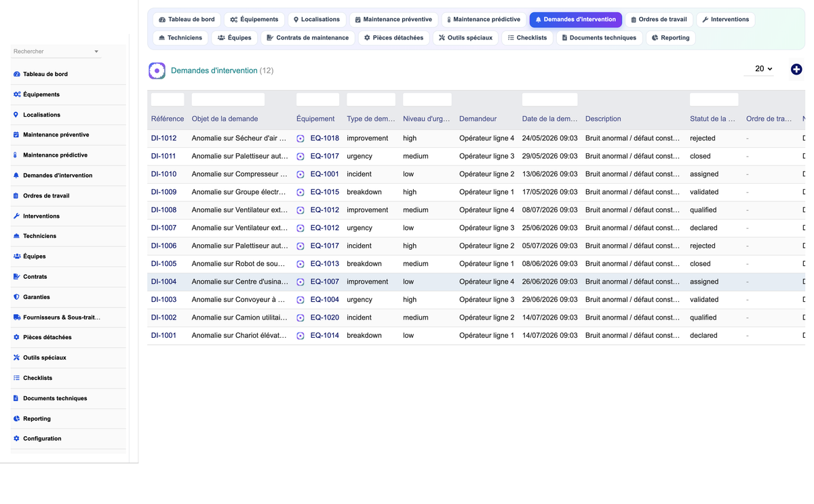Click the Pièces détachées cog icon in sidebar
This screenshot has height=504, width=814.
click(x=16, y=337)
